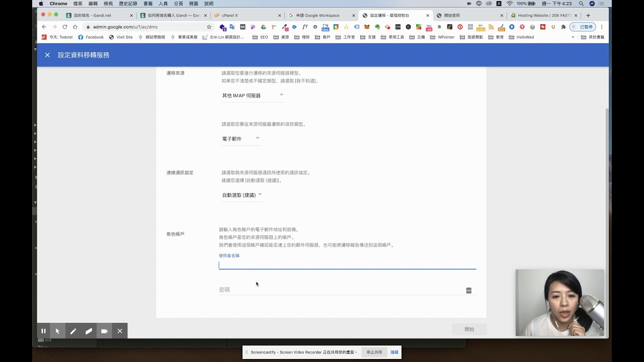Image resolution: width=644 pixels, height=362 pixels.
Task: Open the 其他書籤 folder
Action: [593, 37]
